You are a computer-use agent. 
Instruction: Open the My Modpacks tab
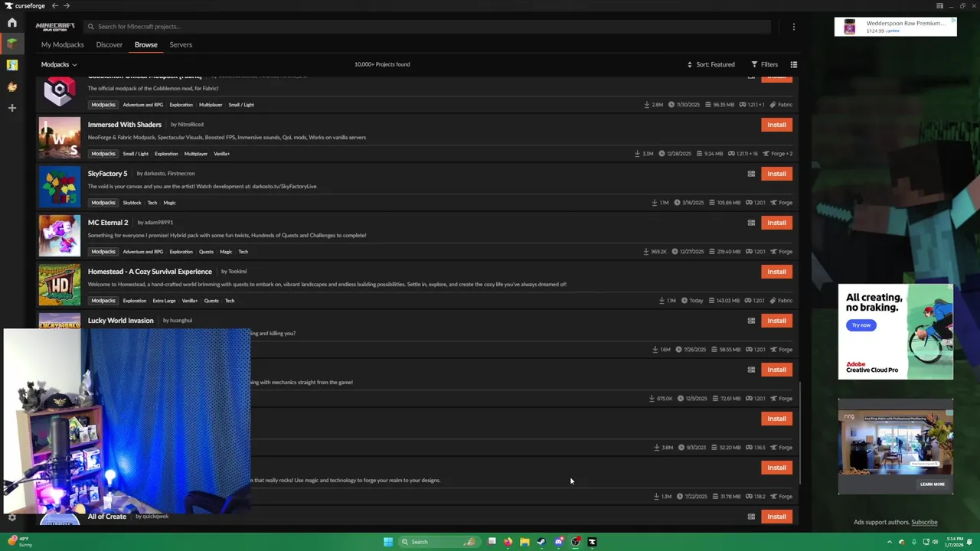(62, 44)
